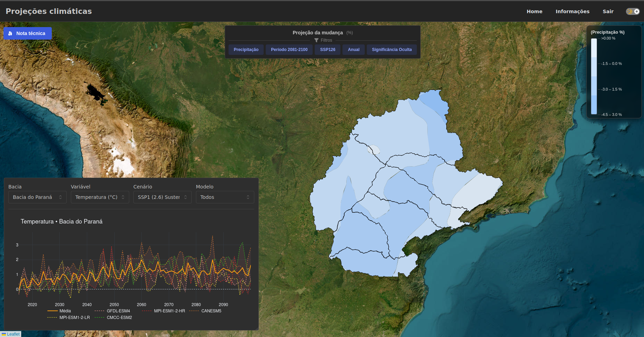Image resolution: width=644 pixels, height=337 pixels.
Task: Click the Leaflet flag icon
Action: coord(4,334)
